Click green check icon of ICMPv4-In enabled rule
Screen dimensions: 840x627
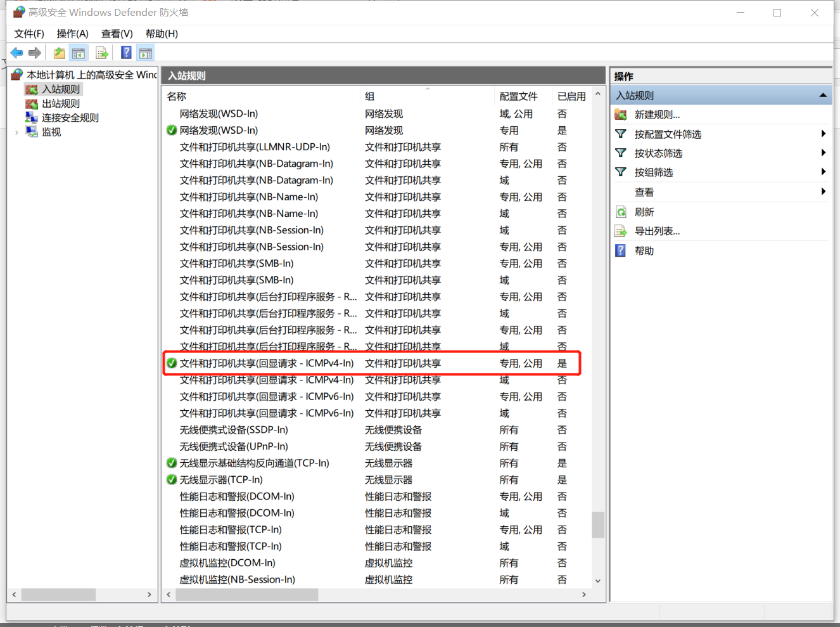pyautogui.click(x=172, y=363)
